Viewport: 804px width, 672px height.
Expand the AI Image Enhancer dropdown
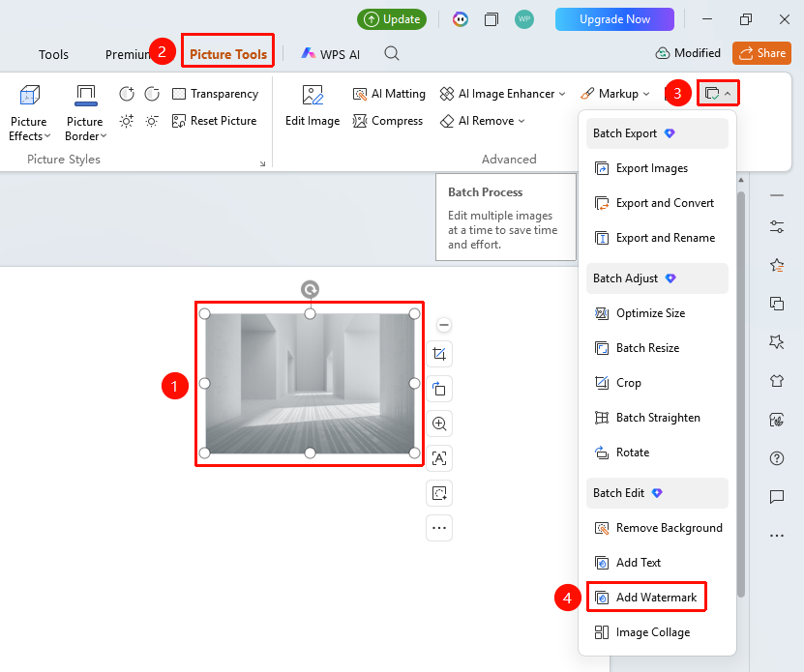pyautogui.click(x=502, y=94)
